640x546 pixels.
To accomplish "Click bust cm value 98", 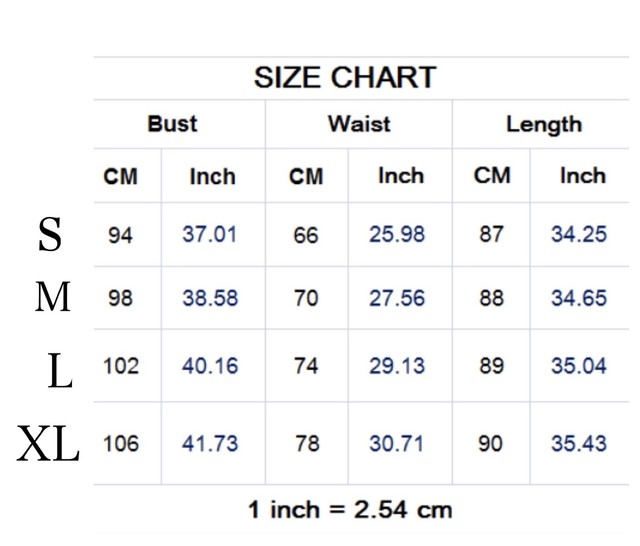I will [x=120, y=298].
